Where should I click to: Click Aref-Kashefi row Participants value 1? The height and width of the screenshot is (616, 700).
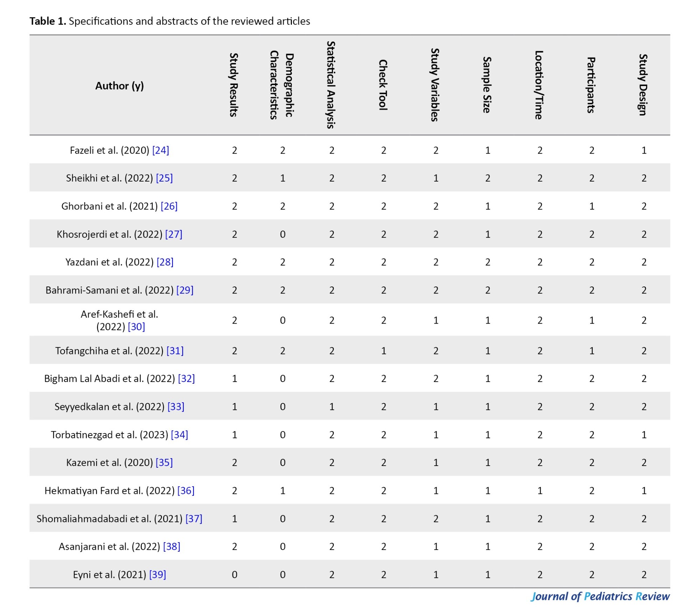click(592, 320)
